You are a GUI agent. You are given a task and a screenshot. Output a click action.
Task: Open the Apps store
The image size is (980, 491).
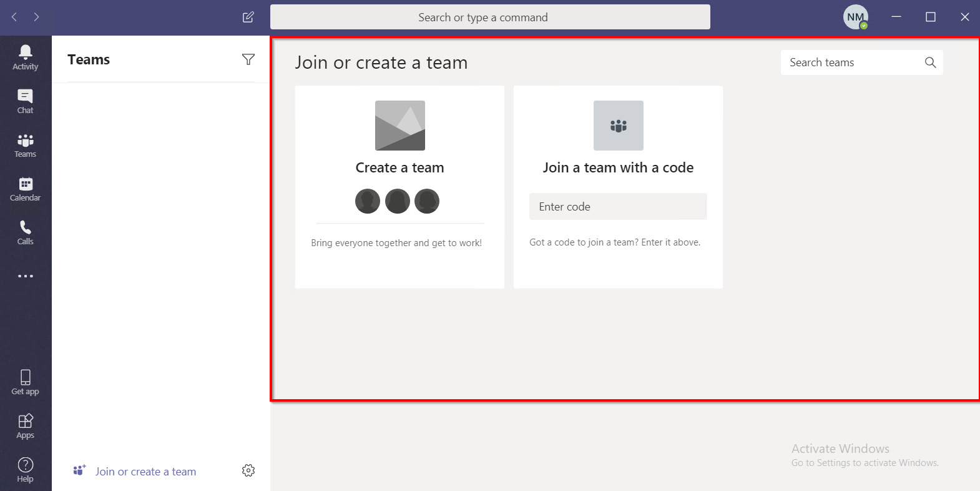pos(26,426)
